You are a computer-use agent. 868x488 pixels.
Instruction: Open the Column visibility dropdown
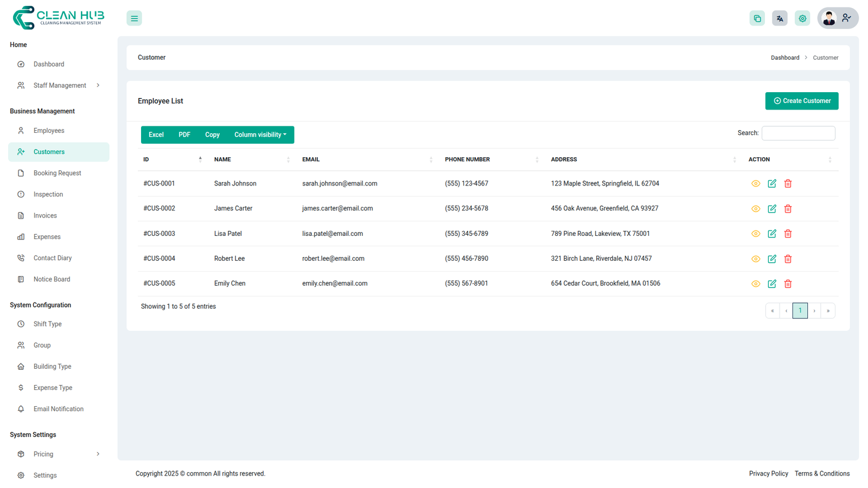tap(260, 135)
